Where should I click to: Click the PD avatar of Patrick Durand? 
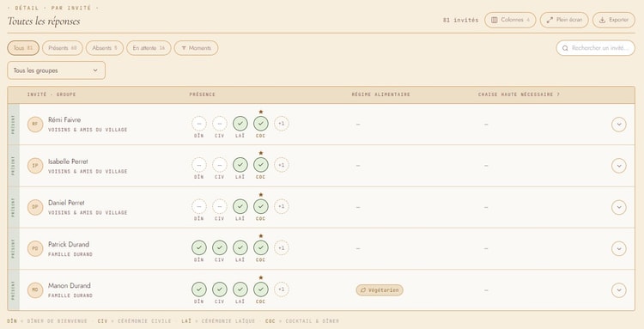[x=35, y=248]
